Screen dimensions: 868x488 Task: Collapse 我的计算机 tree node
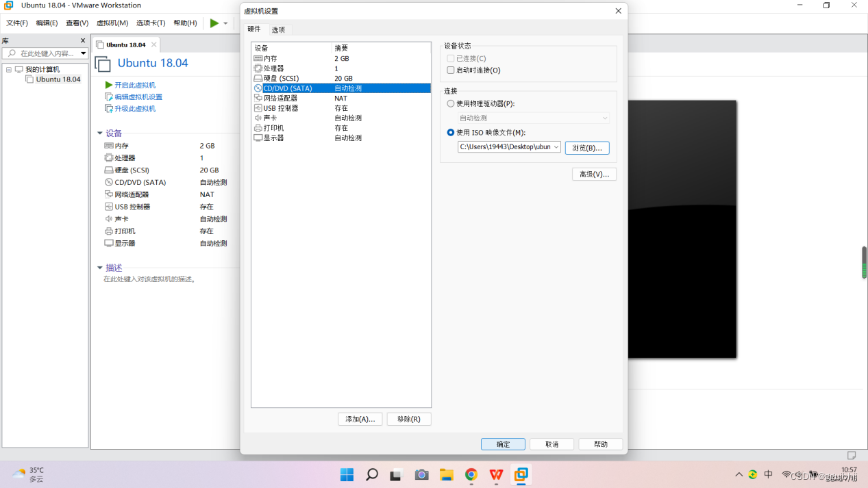coord(10,70)
